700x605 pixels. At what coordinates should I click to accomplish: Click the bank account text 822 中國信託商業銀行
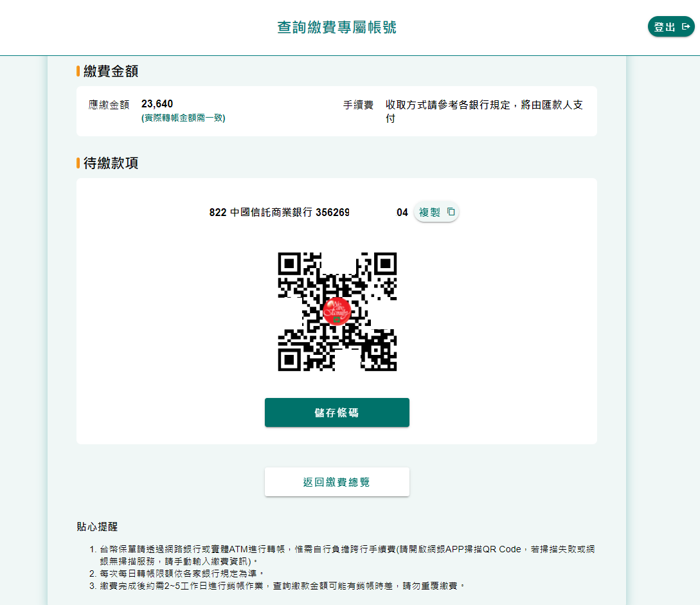261,213
